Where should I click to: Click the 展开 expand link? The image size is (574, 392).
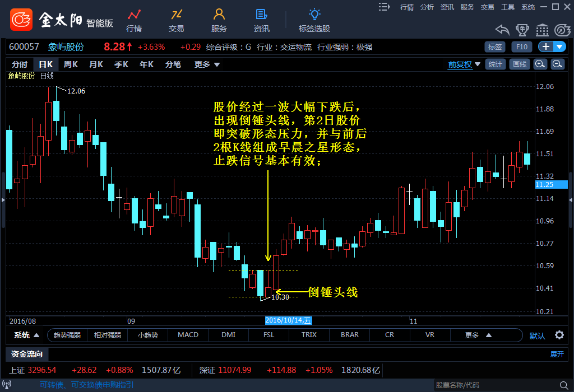pos(557,354)
